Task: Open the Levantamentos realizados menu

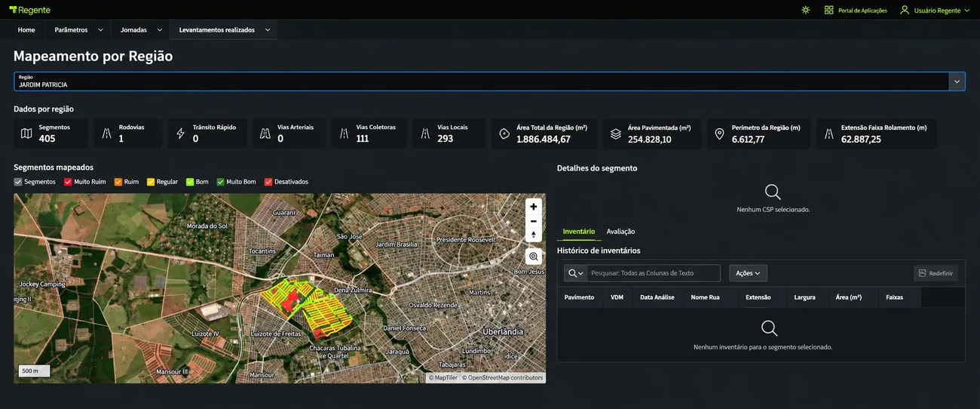Action: pos(216,30)
